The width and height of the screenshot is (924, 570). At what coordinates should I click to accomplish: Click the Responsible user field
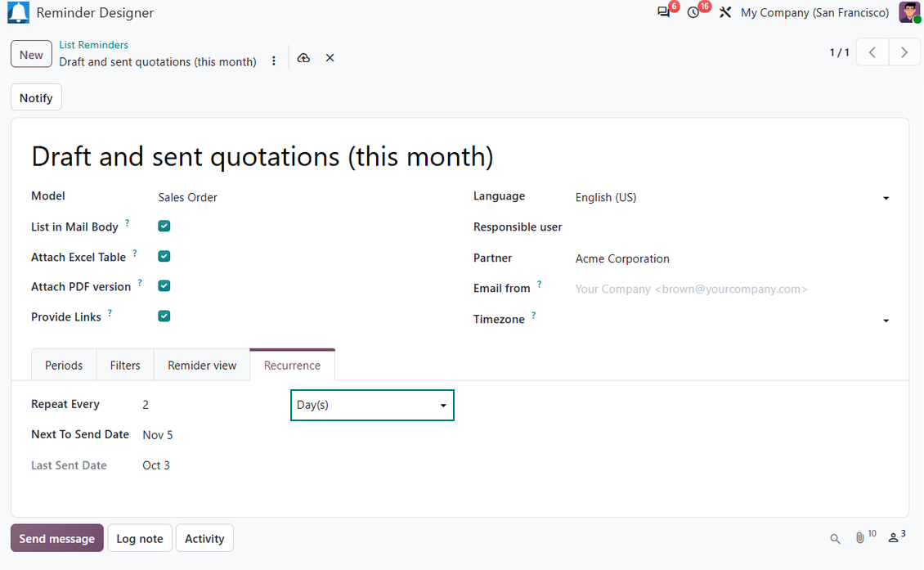coord(732,227)
